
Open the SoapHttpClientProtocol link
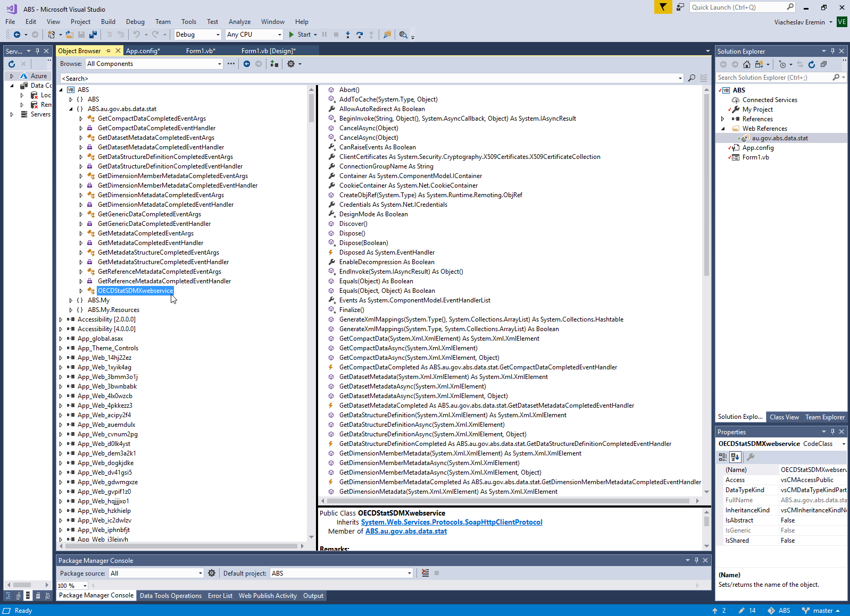tap(452, 522)
